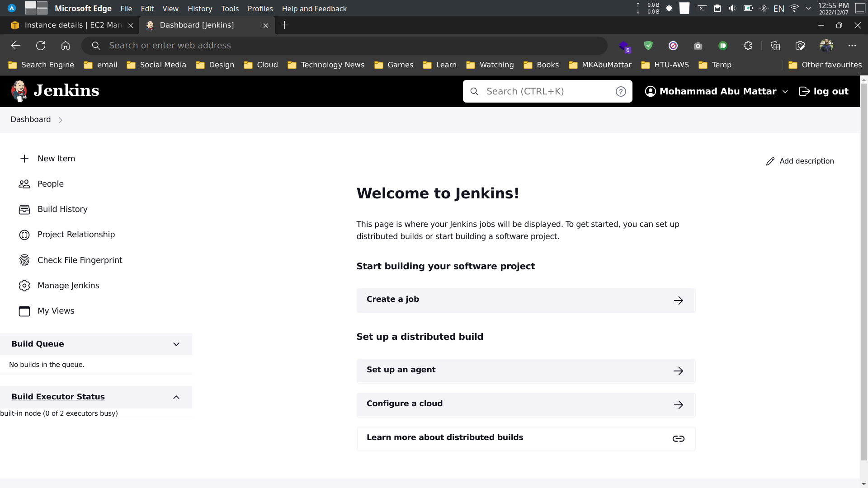Open the History menu in Edge

pyautogui.click(x=199, y=9)
